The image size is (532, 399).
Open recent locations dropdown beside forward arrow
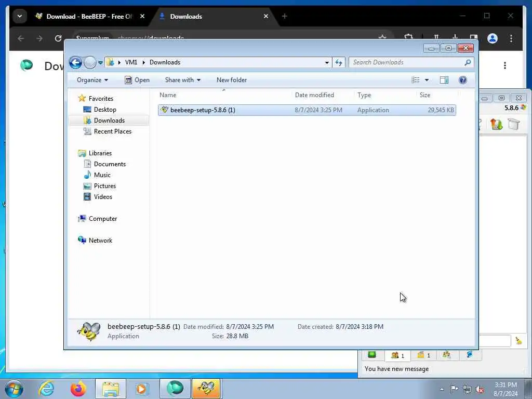point(100,63)
